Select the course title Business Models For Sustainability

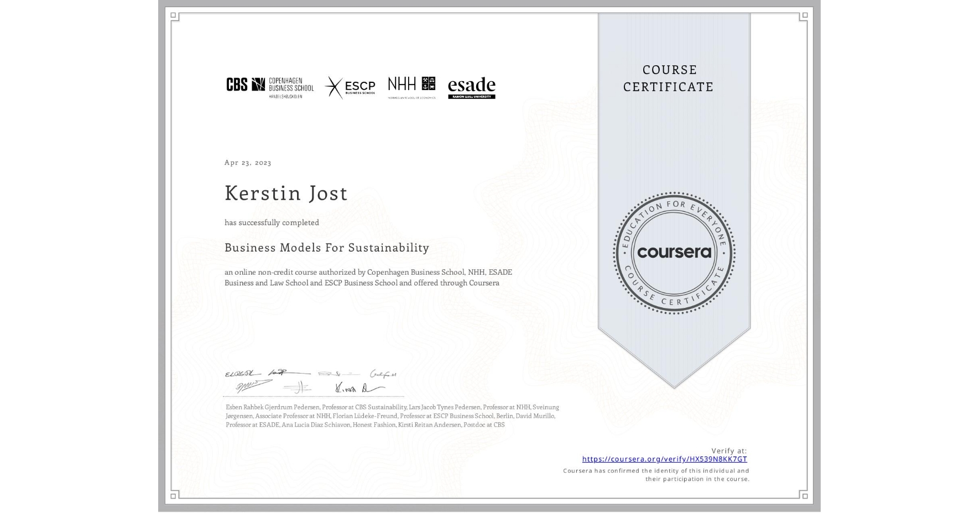(326, 248)
